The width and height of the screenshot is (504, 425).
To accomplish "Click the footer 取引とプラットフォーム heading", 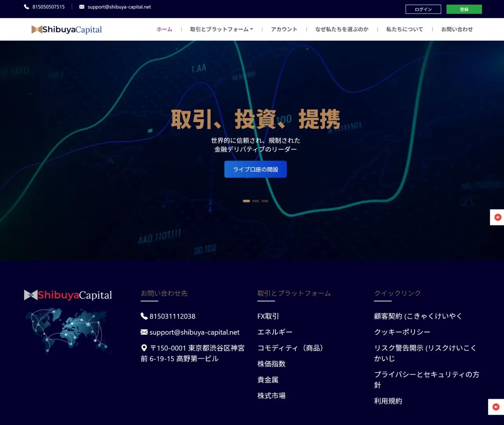I will (294, 293).
